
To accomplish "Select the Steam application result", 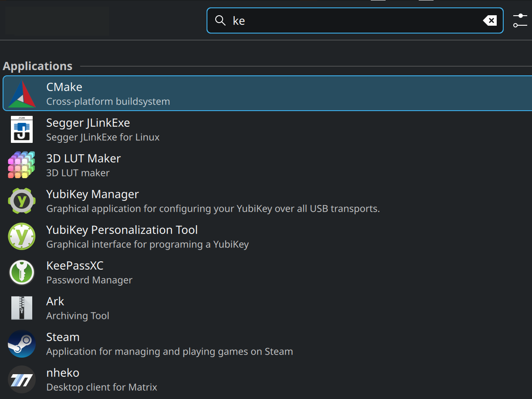I will tap(63, 337).
